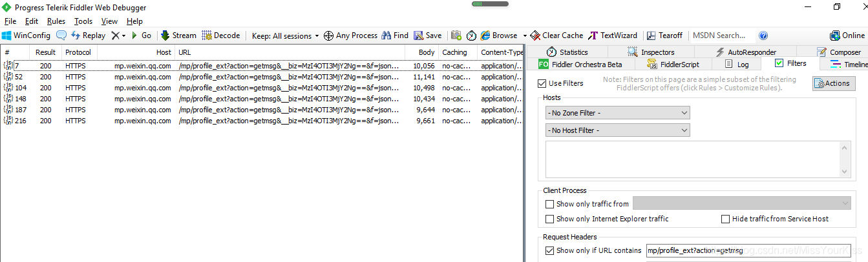Select session number 7 row
This screenshot has width=868, height=262.
[261, 66]
